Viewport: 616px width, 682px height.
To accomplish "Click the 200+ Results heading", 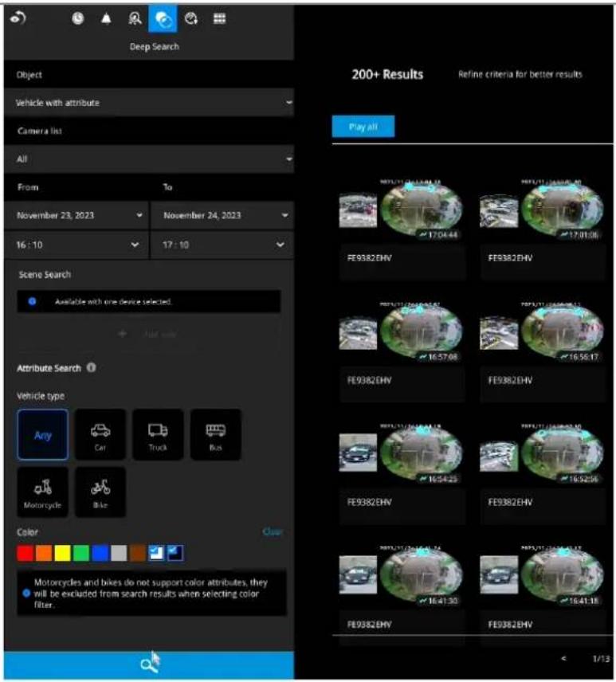I will [x=387, y=74].
